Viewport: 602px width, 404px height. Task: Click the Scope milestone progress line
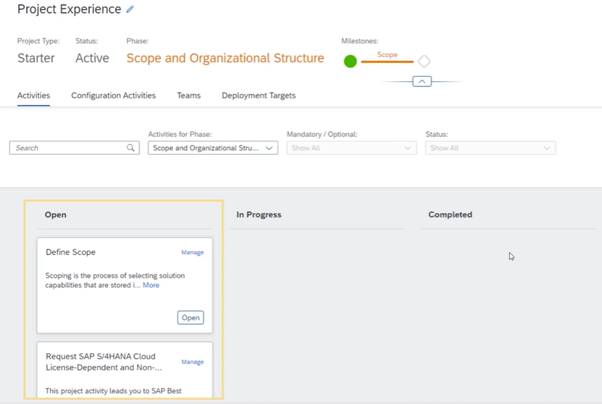point(387,62)
